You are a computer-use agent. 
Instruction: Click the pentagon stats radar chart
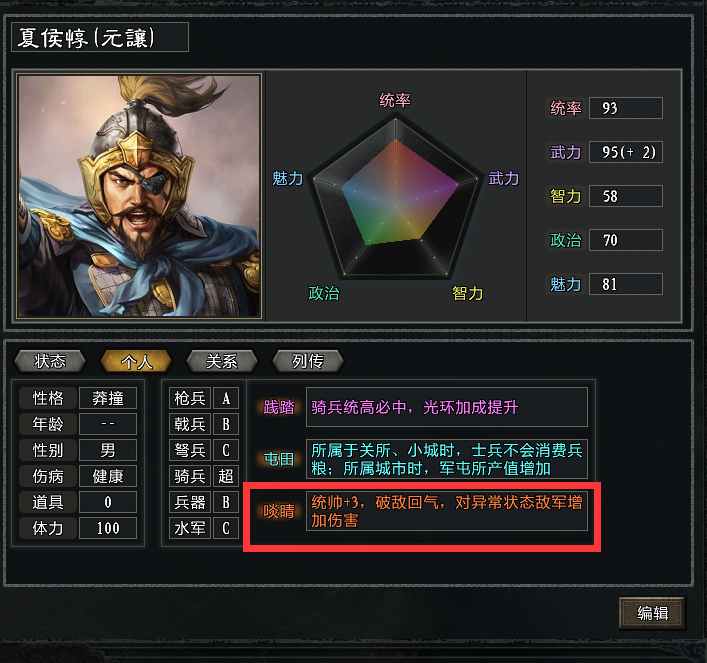tap(395, 198)
